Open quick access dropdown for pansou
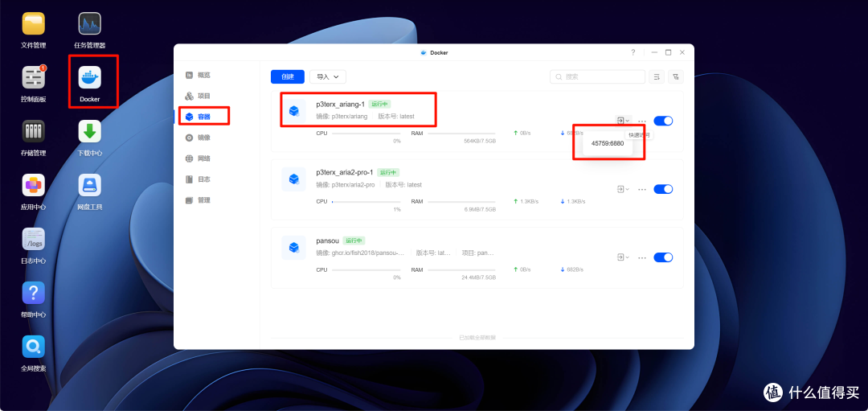The image size is (868, 411). pos(624,257)
